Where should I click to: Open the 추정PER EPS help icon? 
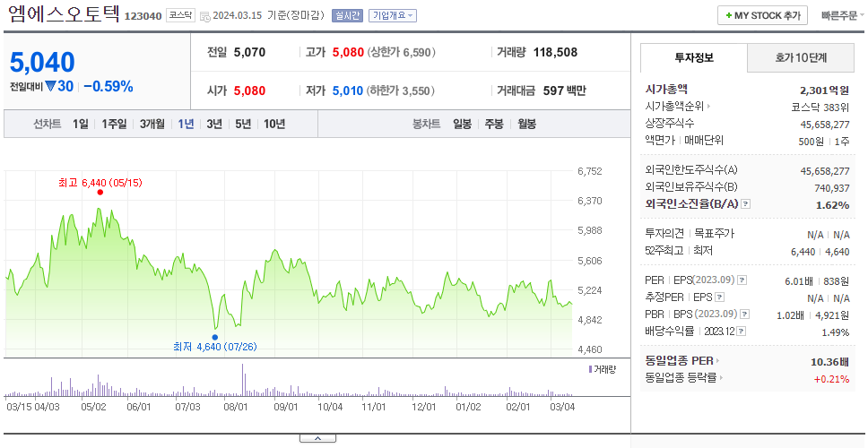click(720, 297)
